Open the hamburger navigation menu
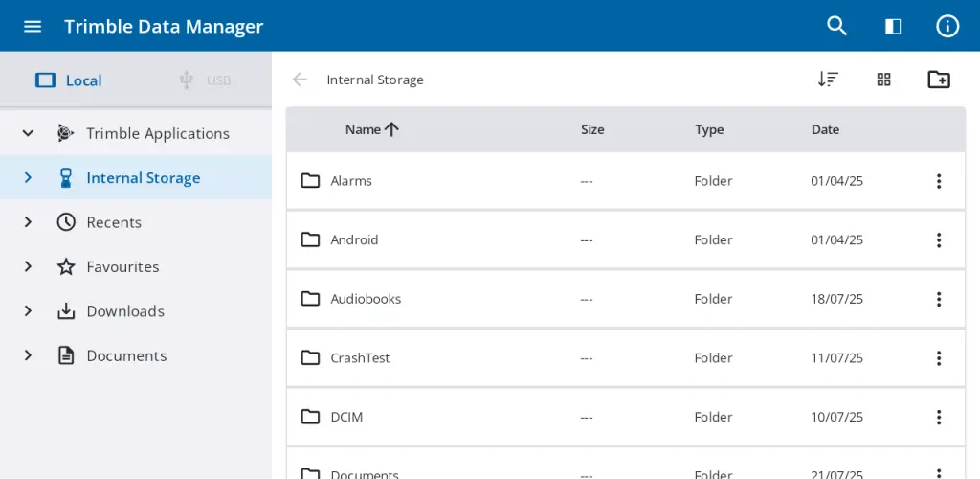The width and height of the screenshot is (980, 479). point(33,26)
